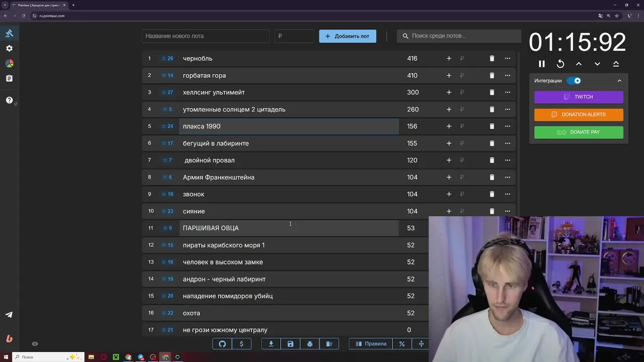The height and width of the screenshot is (362, 644).
Task: Open settings gear in left sidebar
Action: 9,48
